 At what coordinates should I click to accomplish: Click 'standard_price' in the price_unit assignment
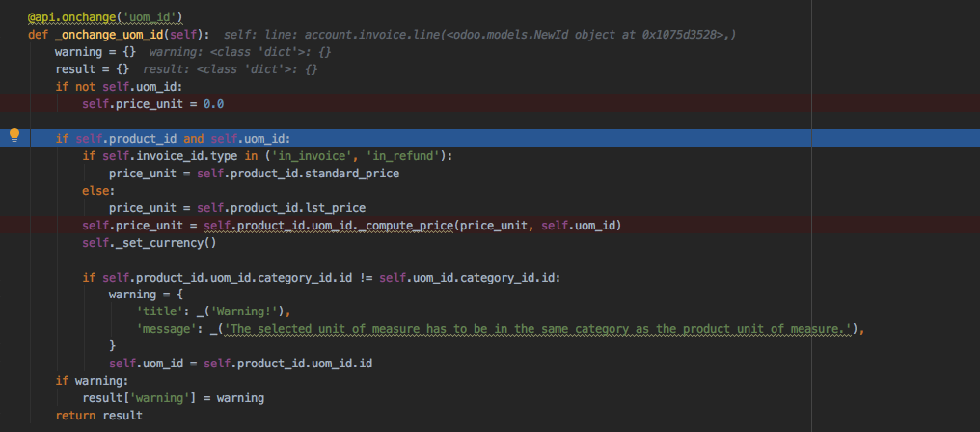352,174
